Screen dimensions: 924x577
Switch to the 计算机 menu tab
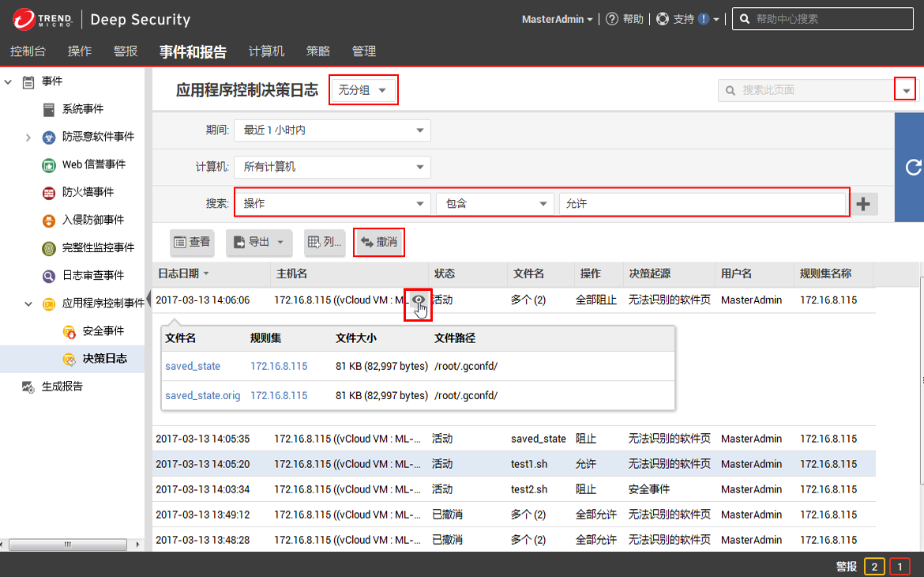point(266,51)
